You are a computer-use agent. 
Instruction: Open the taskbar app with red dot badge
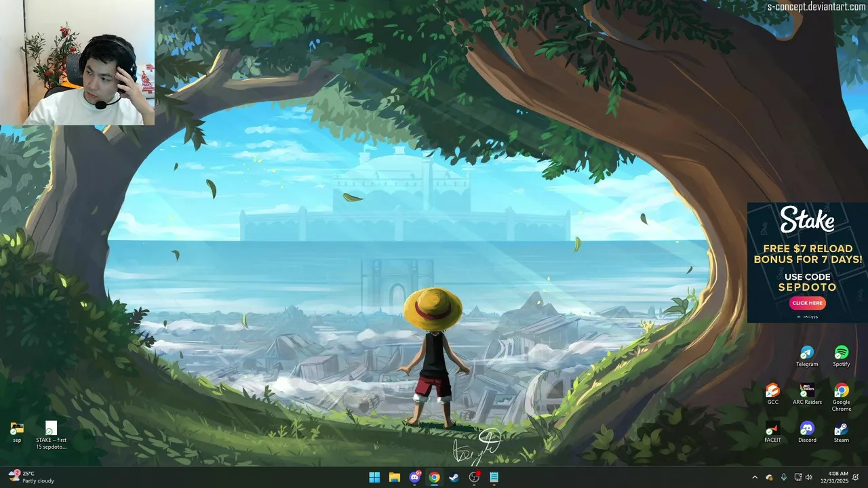[x=474, y=477]
